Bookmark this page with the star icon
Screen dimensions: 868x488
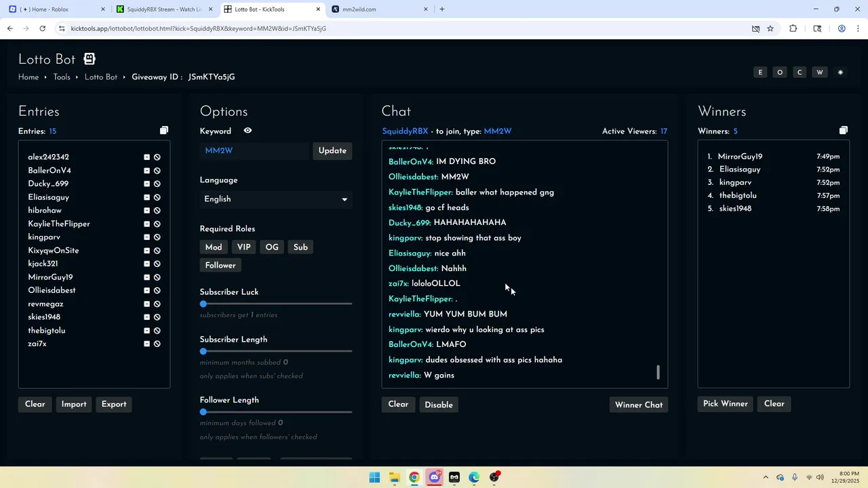point(770,28)
